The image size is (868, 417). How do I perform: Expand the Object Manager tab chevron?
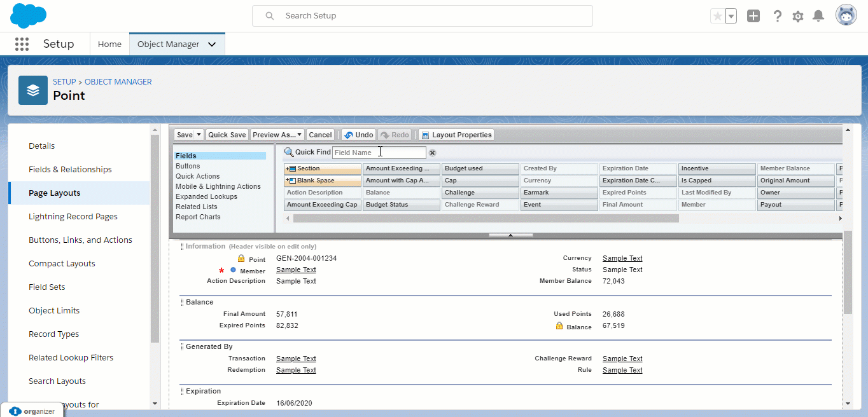(212, 44)
